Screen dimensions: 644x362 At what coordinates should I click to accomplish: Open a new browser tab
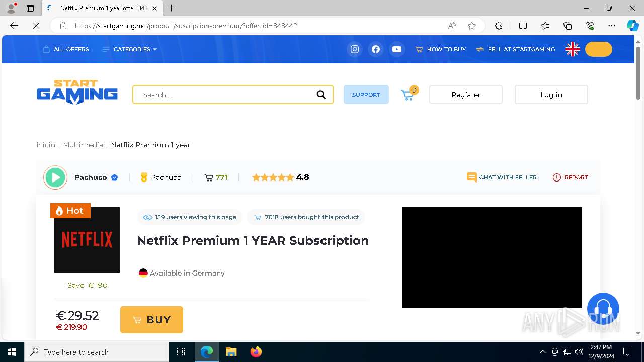point(172,8)
